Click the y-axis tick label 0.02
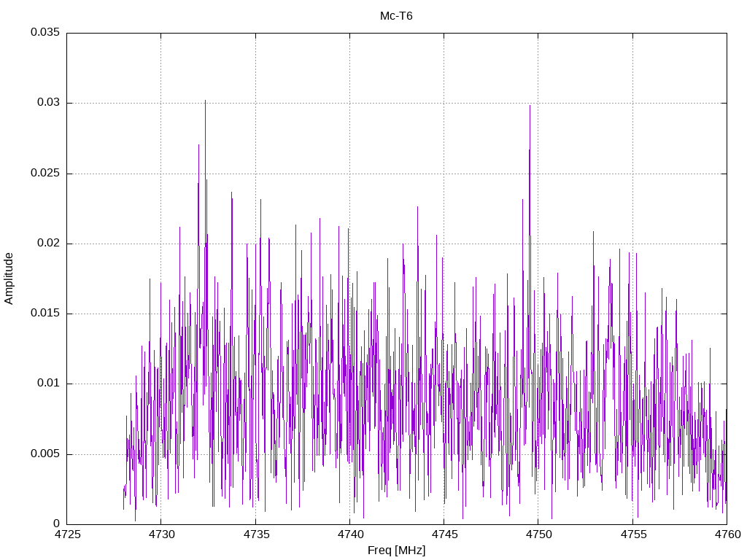This screenshot has width=747, height=560. (x=49, y=243)
